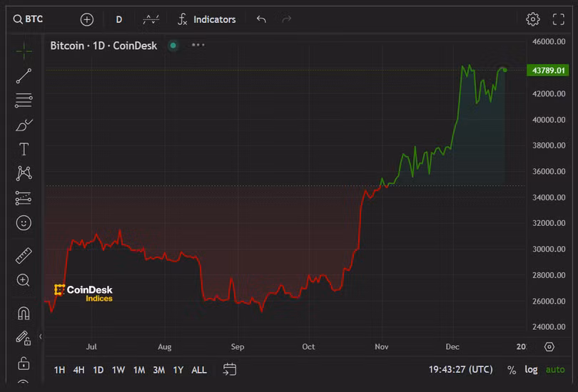Click the 46000.00 price axis label
This screenshot has height=392, width=578.
tap(549, 41)
